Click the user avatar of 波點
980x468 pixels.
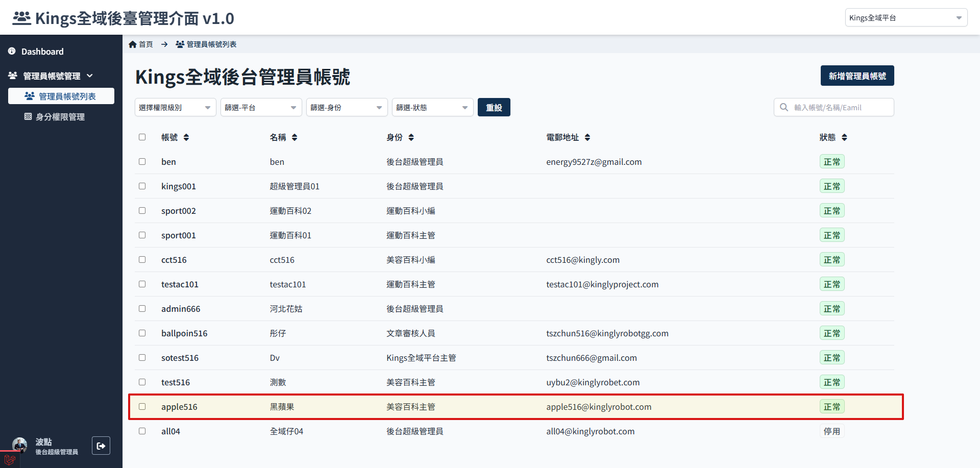point(20,445)
